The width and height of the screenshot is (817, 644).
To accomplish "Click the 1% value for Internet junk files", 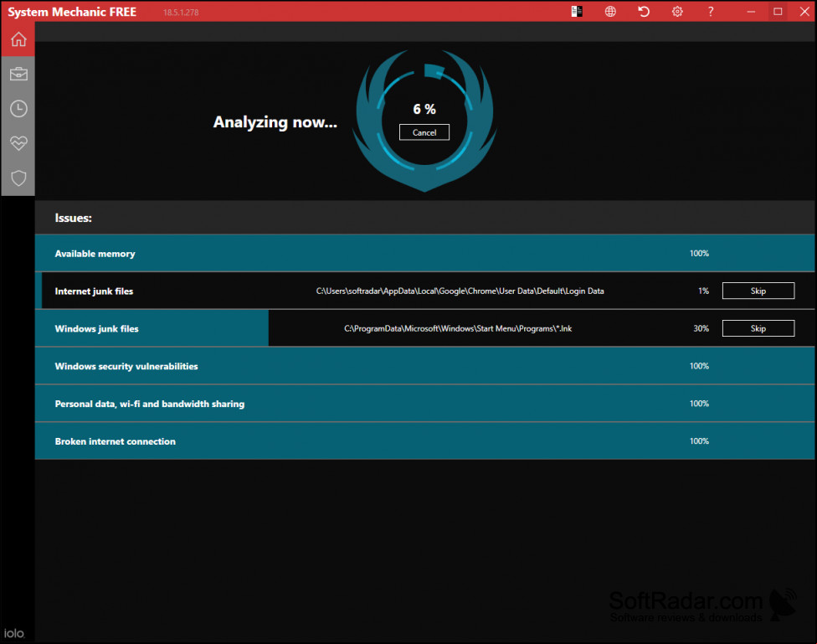I will pos(703,291).
